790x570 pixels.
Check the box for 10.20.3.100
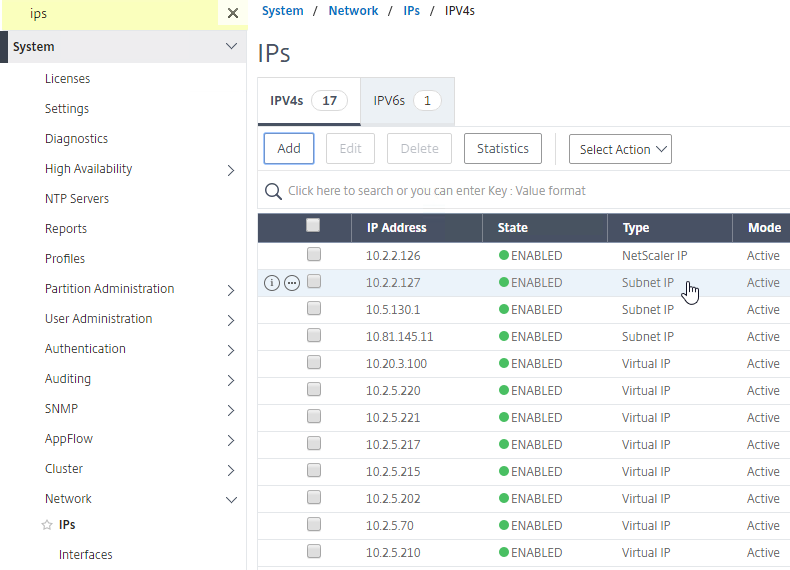click(314, 362)
